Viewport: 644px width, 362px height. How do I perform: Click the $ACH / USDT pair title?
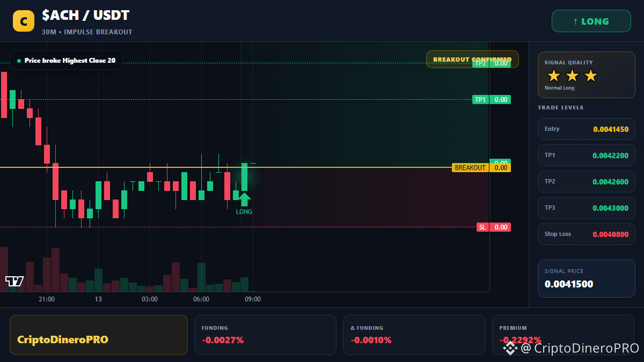pyautogui.click(x=85, y=15)
